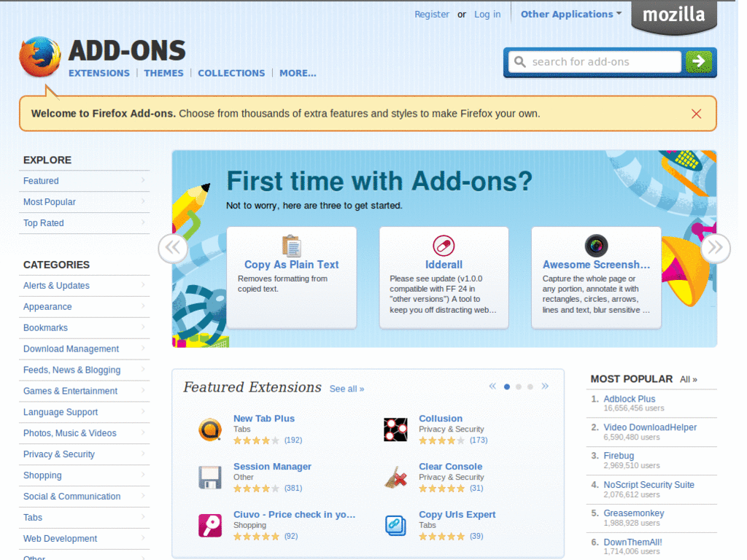Expand the Top Rated explore arrow
747x560 pixels.
[x=143, y=222]
